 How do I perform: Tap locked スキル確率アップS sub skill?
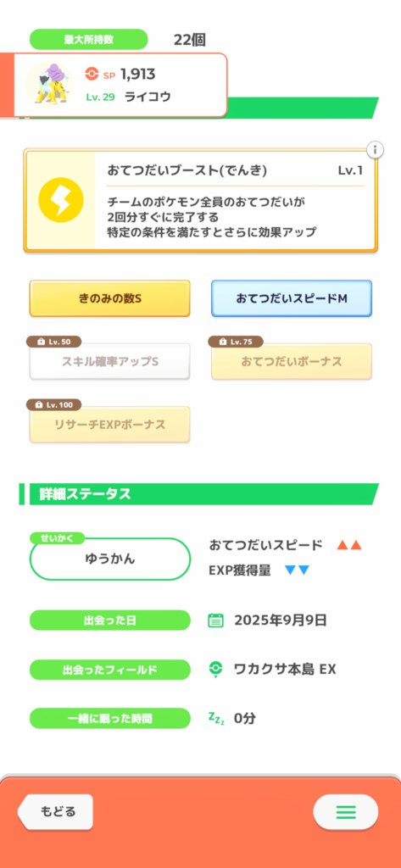coord(109,361)
